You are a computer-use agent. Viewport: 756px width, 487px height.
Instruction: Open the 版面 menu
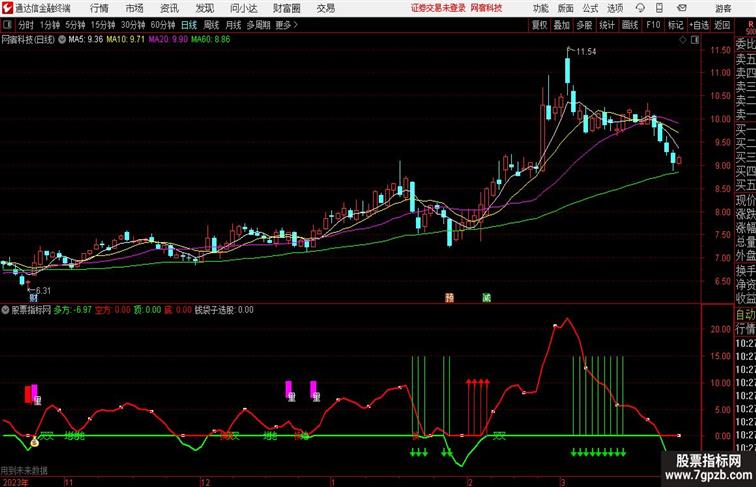coord(566,8)
